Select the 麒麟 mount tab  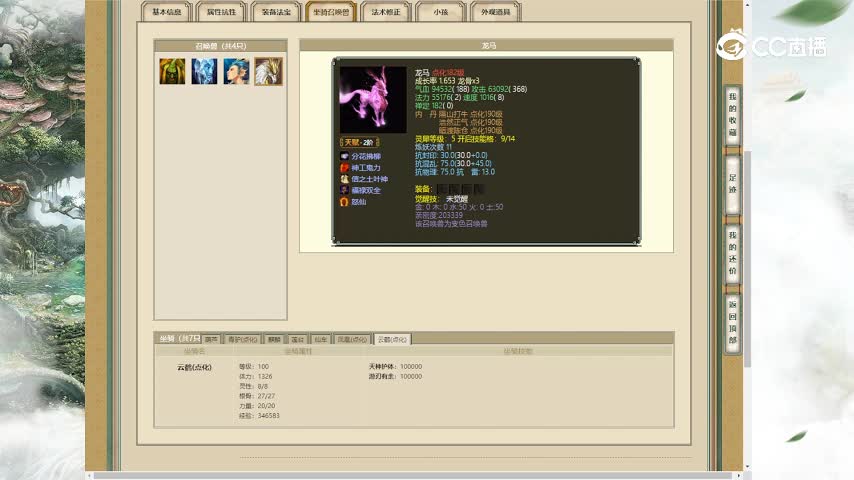tap(274, 339)
